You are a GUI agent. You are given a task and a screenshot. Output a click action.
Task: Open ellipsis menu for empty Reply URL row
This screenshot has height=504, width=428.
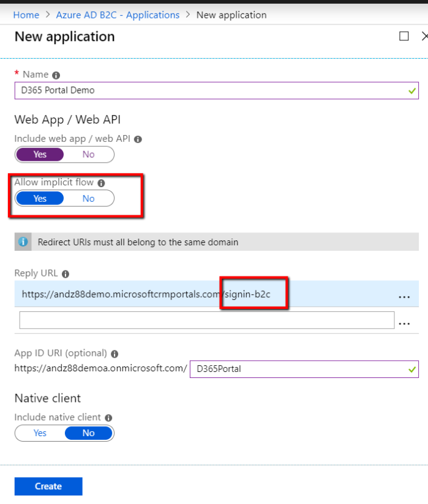coord(404,321)
